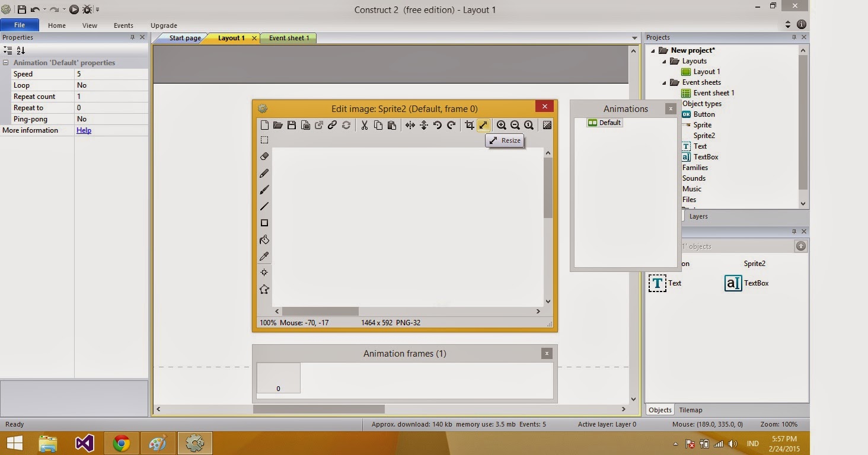Select the Set origin and image points tool

264,273
